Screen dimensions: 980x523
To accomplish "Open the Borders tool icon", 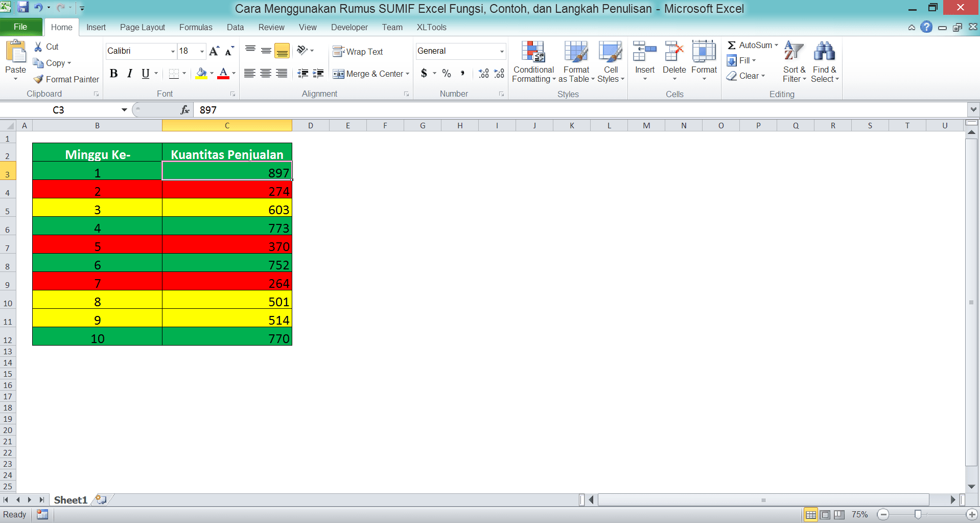I will [x=174, y=74].
